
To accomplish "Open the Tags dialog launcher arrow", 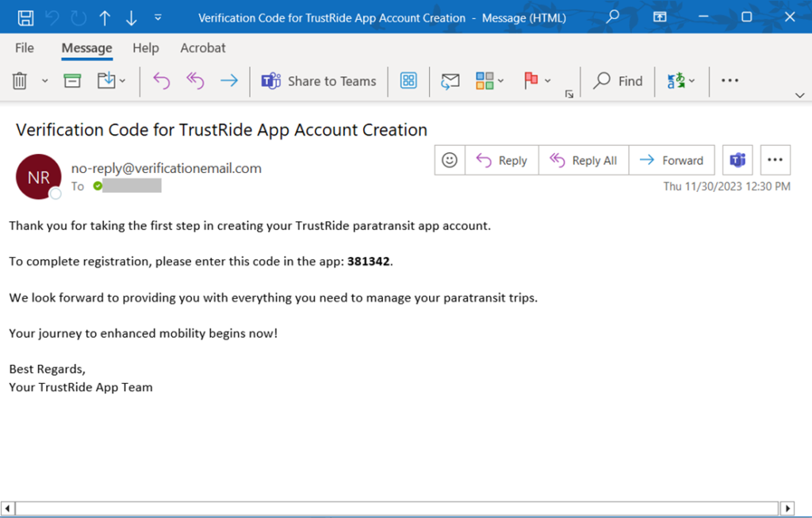I will 569,94.
